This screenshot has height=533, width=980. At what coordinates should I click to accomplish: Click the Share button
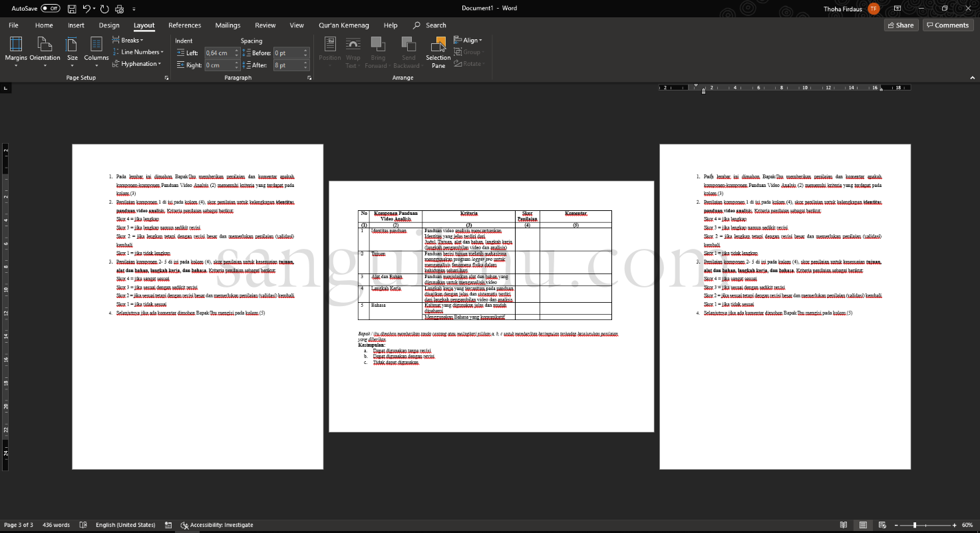click(x=900, y=25)
